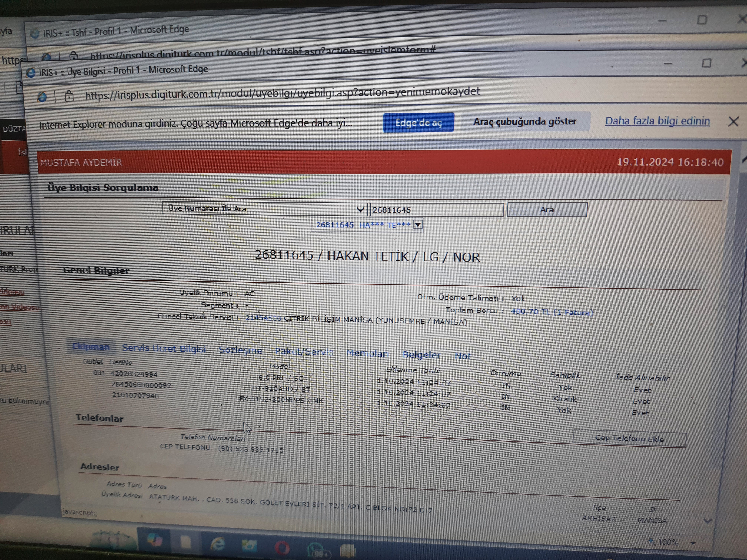
Task: Click 'Araç çubuğunda göster' button
Action: tap(525, 121)
